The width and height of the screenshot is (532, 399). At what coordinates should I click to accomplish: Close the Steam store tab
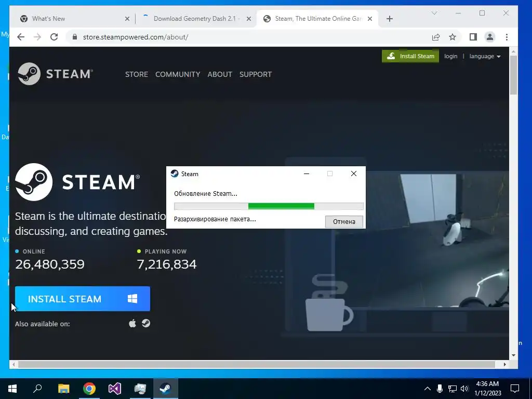coord(370,19)
